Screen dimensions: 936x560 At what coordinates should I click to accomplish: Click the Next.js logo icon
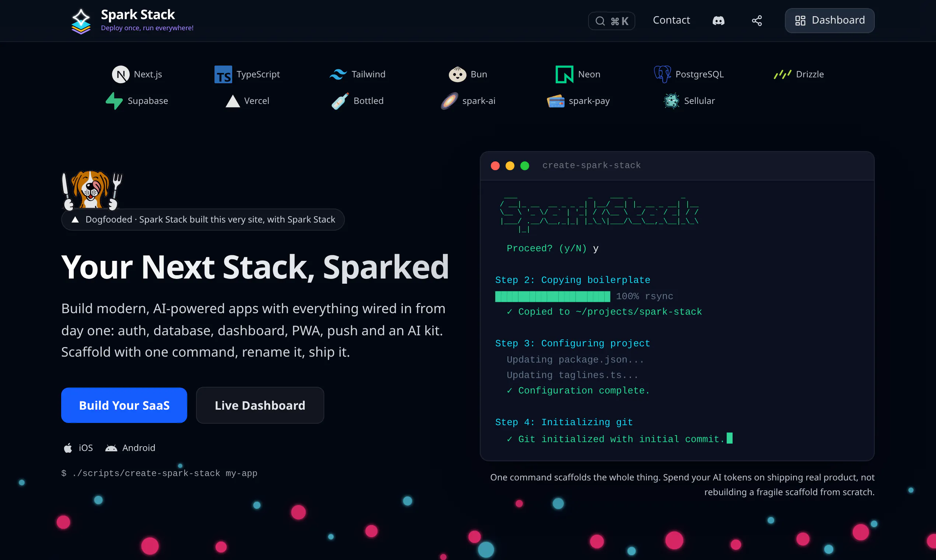(x=121, y=74)
